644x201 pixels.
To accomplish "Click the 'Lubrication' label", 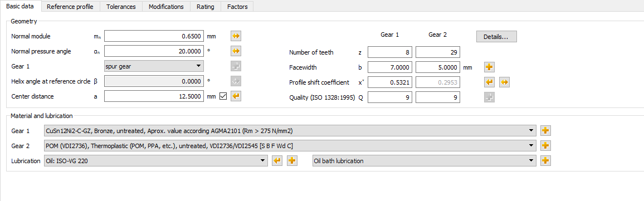I will pos(25,161).
